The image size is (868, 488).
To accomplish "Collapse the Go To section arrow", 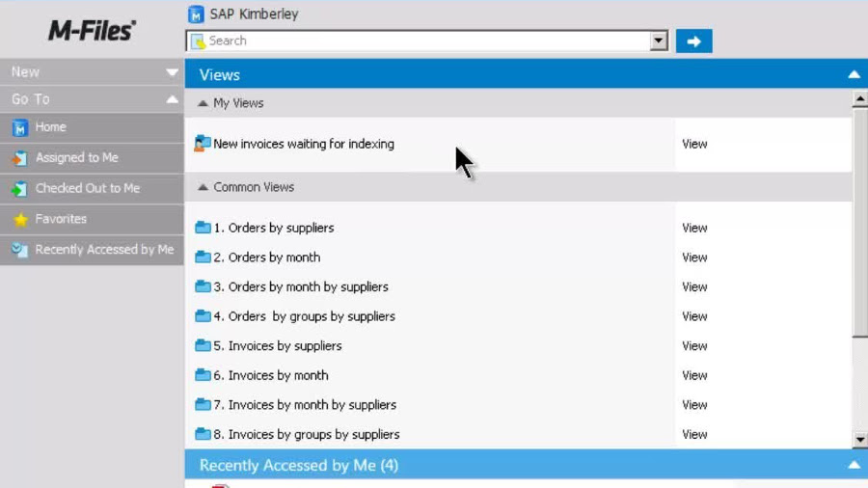I will [173, 99].
